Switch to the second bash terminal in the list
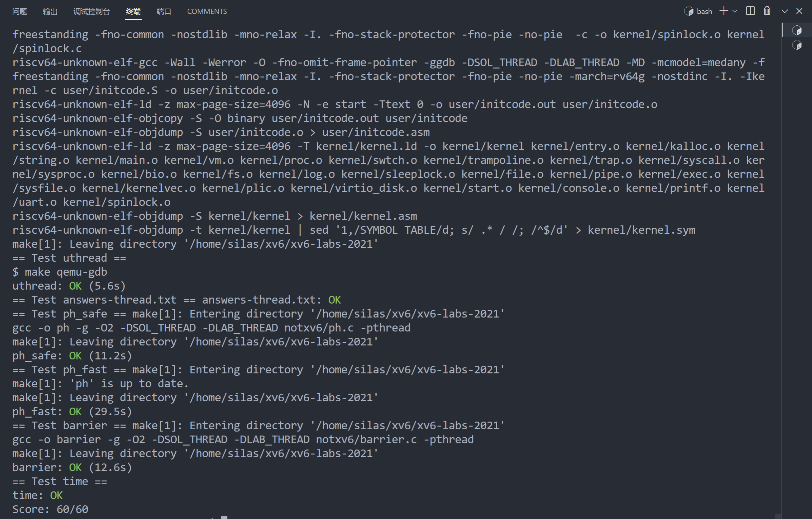This screenshot has height=519, width=812. point(797,45)
